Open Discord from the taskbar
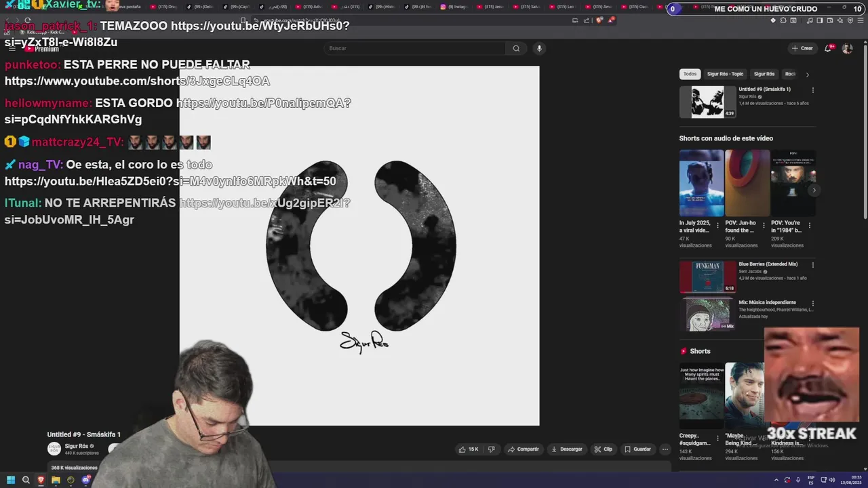 coord(85,480)
